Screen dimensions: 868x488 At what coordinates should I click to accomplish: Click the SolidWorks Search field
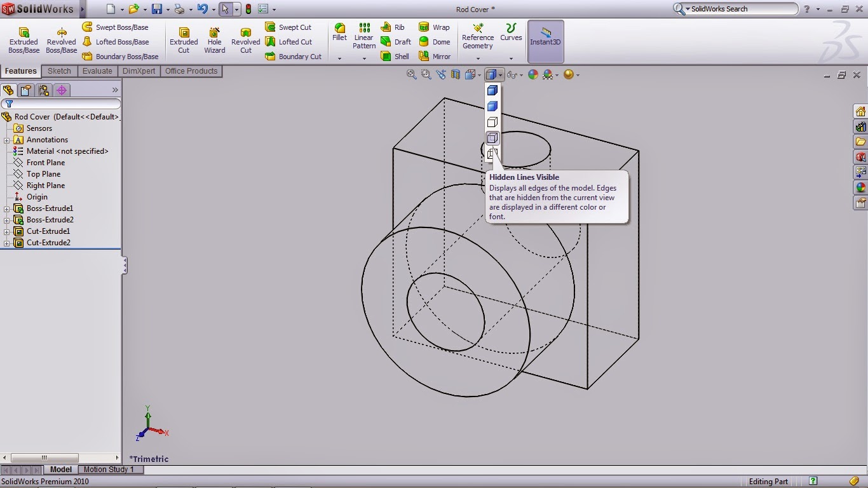[735, 9]
